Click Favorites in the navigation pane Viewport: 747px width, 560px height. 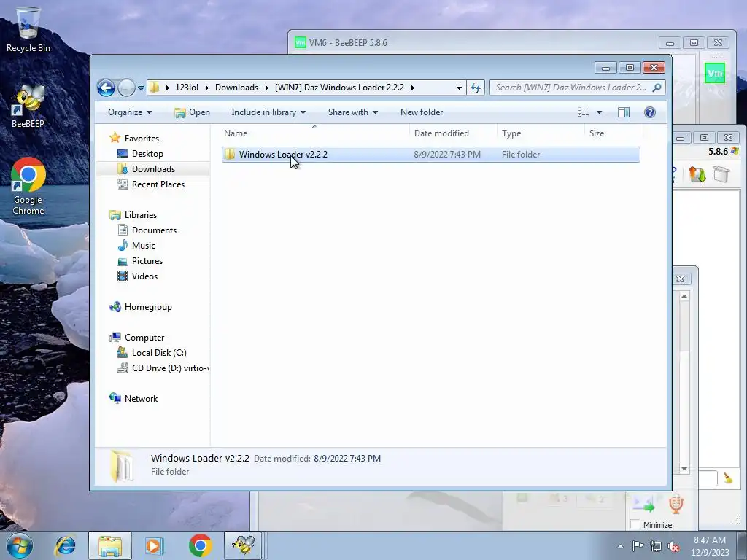point(142,139)
